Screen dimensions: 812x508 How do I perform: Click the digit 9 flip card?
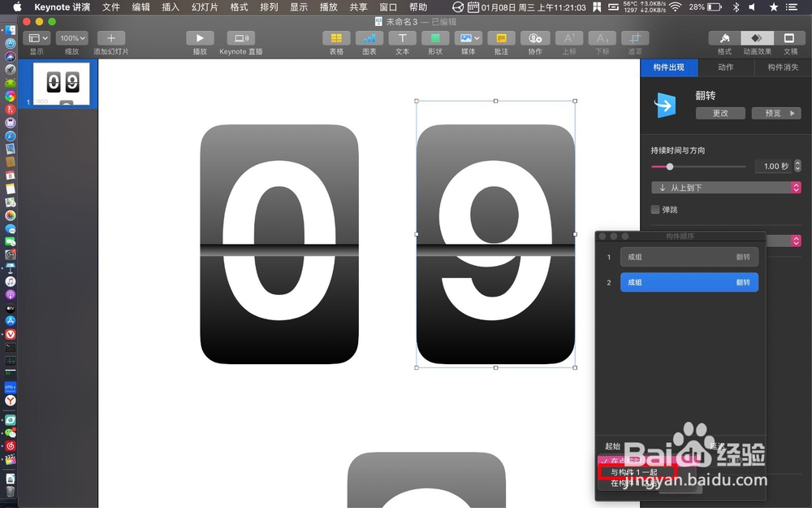pos(495,244)
